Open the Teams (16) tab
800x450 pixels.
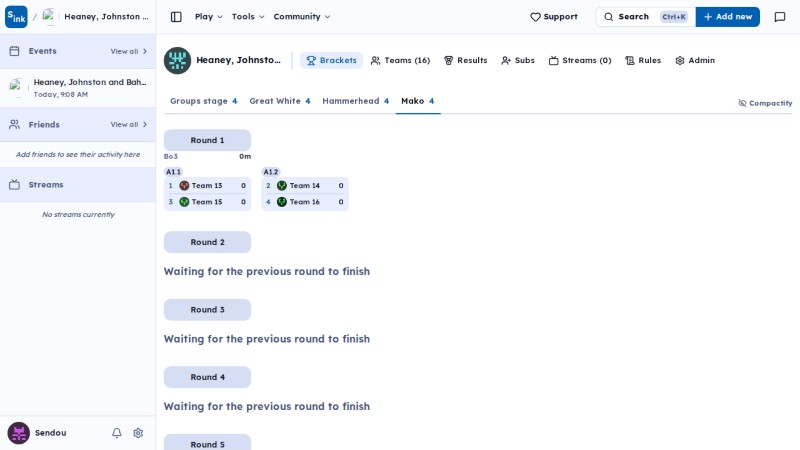[401, 60]
